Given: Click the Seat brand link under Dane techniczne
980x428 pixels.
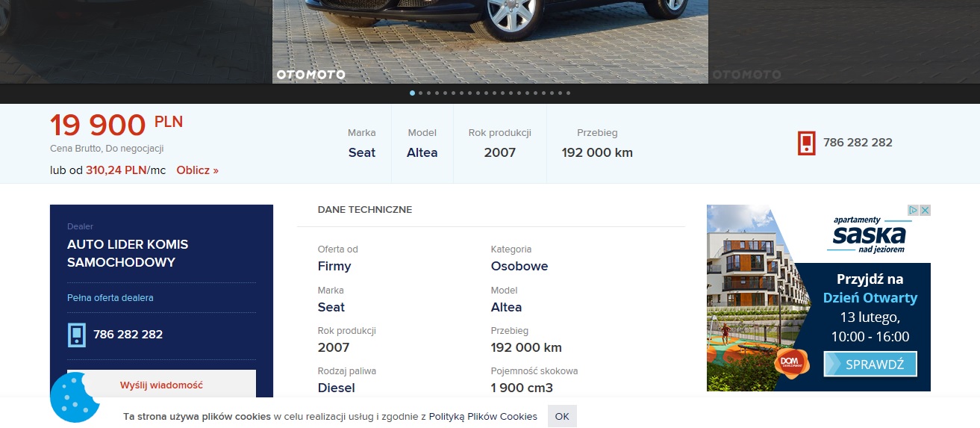Looking at the screenshot, I should pos(331,307).
